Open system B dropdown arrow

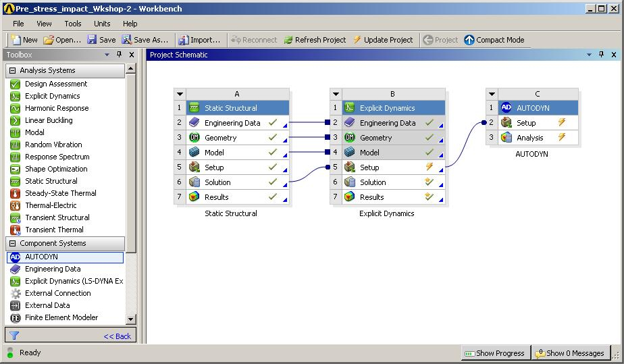[336, 95]
